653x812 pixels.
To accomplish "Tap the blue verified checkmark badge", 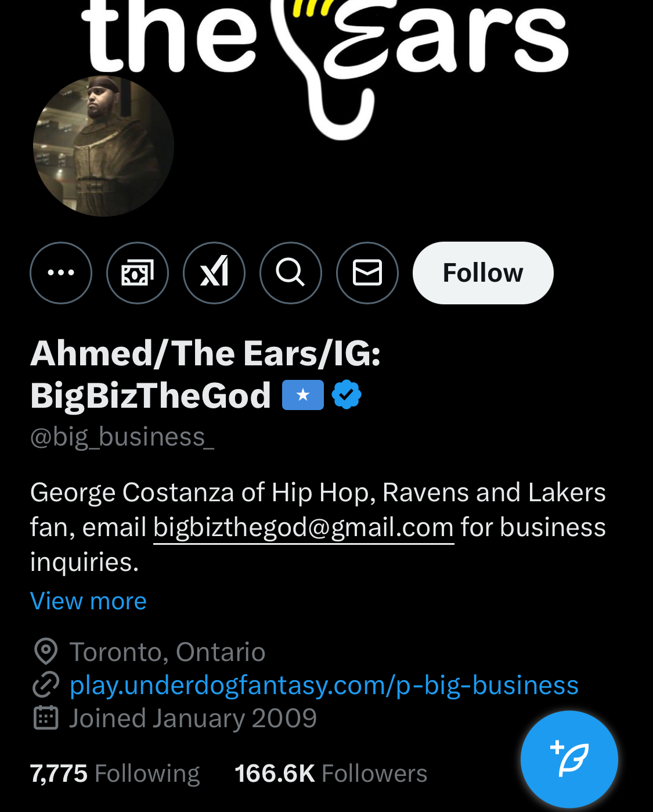I will (x=347, y=395).
